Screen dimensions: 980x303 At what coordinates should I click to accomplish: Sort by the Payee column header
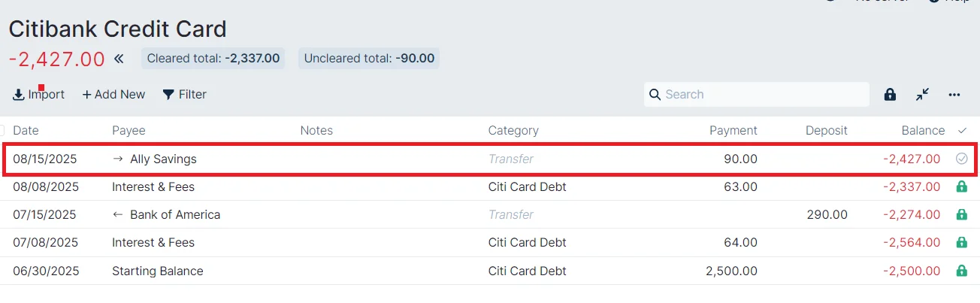pos(129,131)
